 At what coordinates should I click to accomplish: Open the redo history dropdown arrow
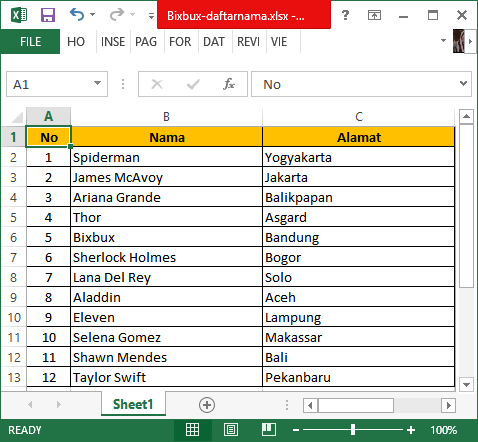pyautogui.click(x=133, y=15)
